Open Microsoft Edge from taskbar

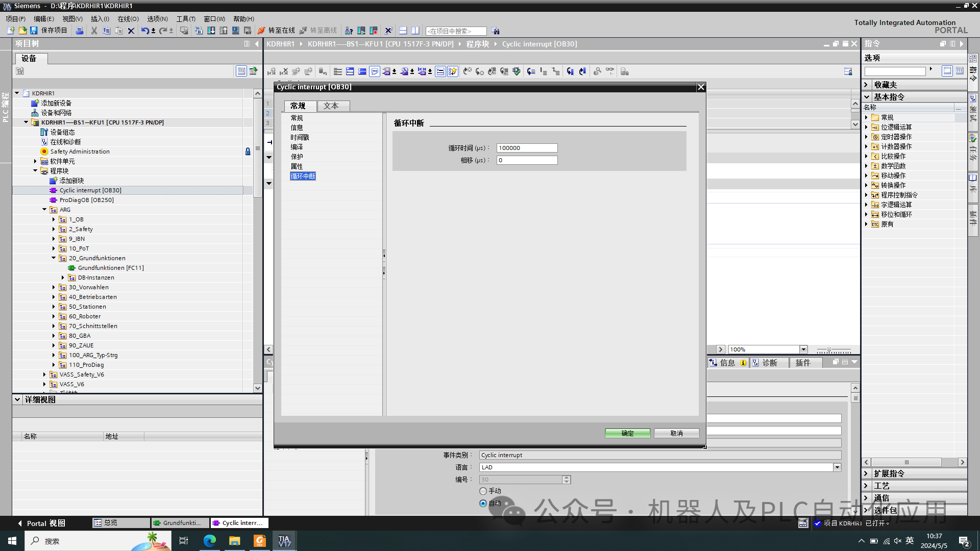209,541
